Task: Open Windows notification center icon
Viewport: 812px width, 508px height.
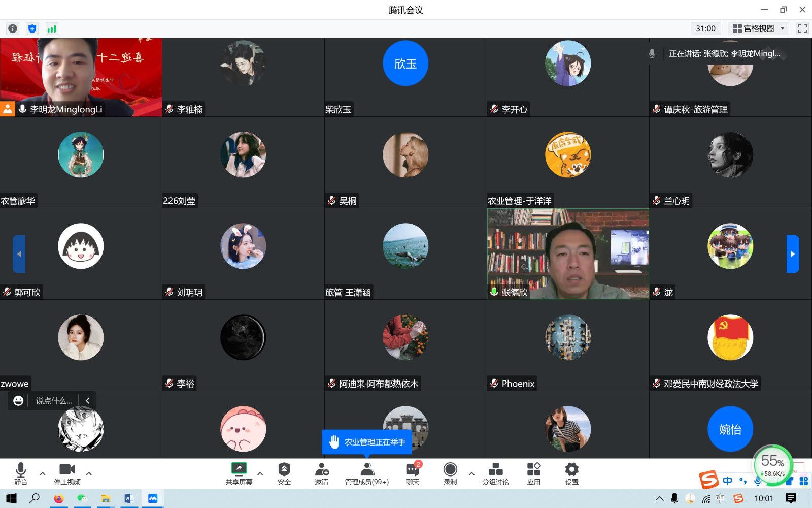Action: [x=791, y=498]
